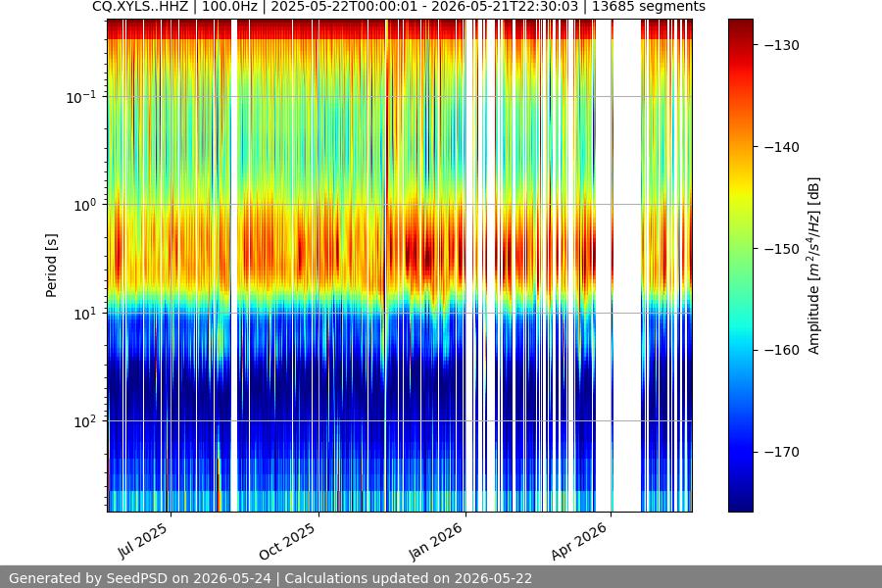Click the 100.0Hz sampling rate text
882x588 pixels.
229,7
